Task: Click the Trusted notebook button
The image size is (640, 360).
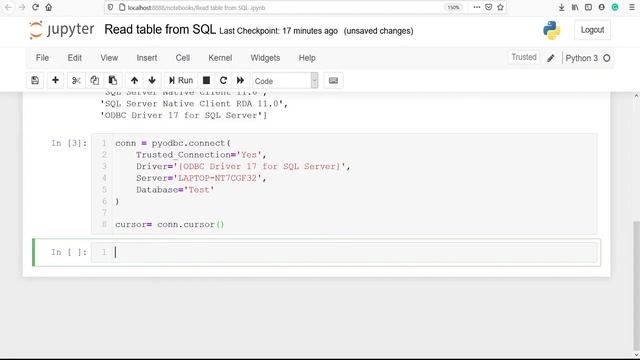Action: 524,58
